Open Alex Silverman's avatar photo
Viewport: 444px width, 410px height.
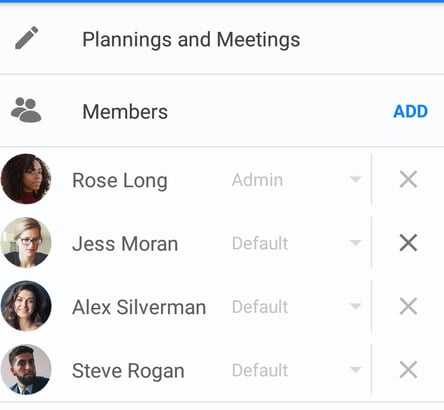26,306
